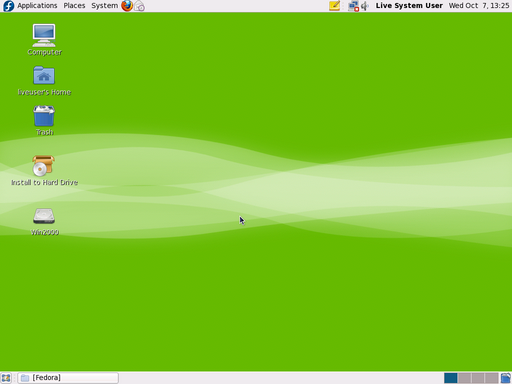Screen dimensions: 512x384
Task: Open the volume control speaker icon
Action: coord(365,6)
